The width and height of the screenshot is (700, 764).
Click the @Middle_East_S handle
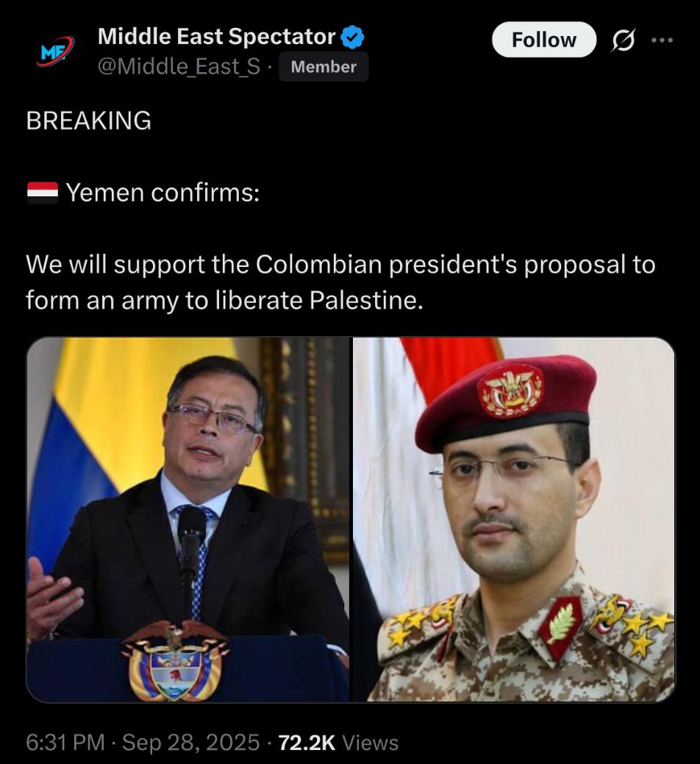tap(179, 66)
